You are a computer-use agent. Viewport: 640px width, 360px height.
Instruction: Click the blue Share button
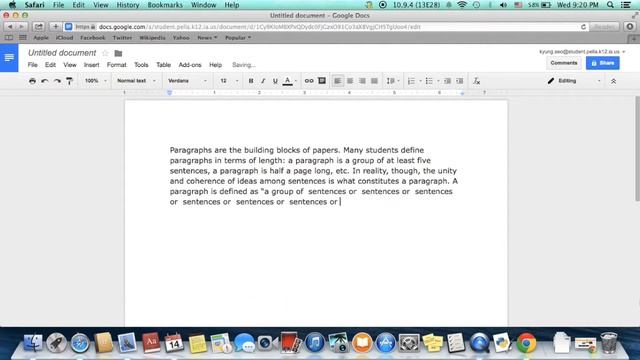coord(602,63)
